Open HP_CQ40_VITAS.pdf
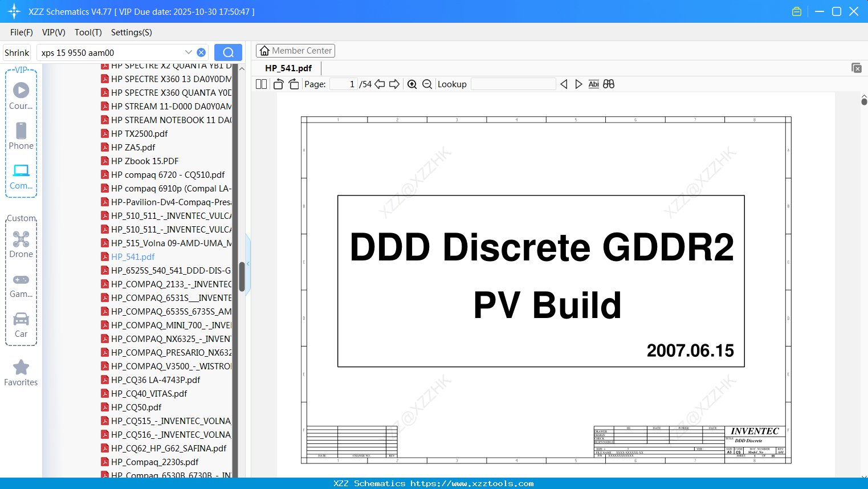 click(x=144, y=394)
